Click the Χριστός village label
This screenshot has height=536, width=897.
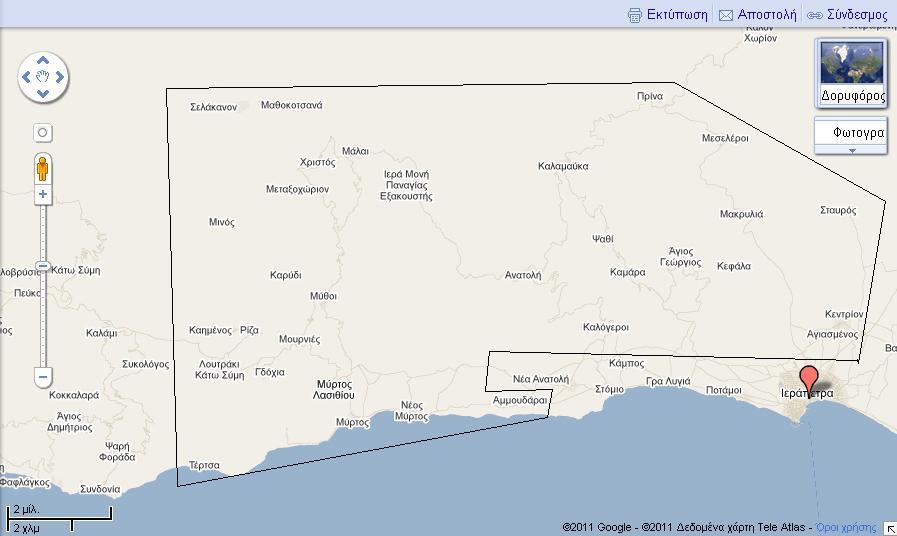317,162
